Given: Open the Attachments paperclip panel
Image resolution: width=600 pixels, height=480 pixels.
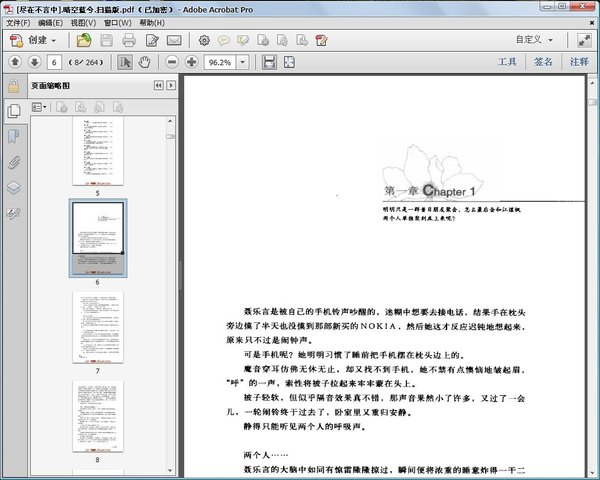Looking at the screenshot, I should tap(14, 161).
